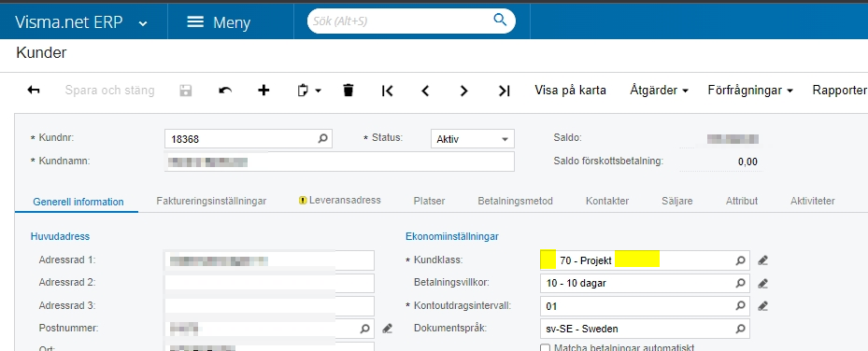Go to last record icon
Viewport: 868px width, 351px height.
[x=504, y=91]
